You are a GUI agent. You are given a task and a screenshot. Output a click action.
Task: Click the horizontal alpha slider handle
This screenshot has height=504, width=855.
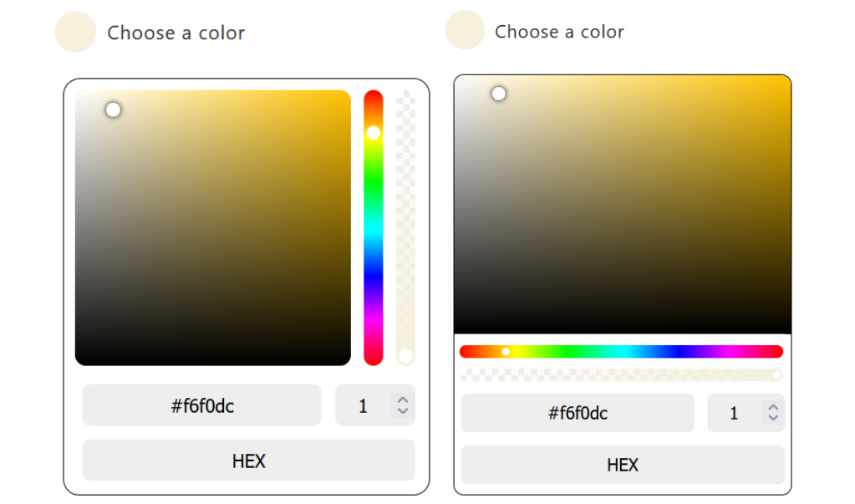click(x=776, y=374)
